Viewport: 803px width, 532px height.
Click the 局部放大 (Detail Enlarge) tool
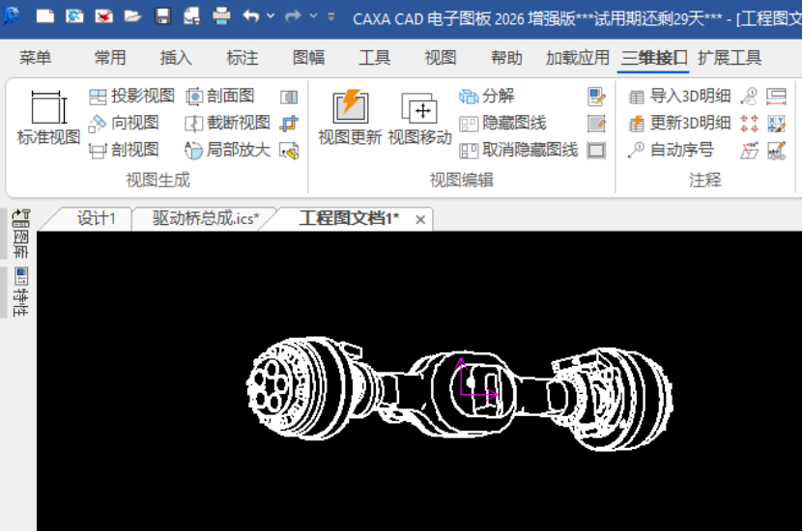pyautogui.click(x=227, y=150)
